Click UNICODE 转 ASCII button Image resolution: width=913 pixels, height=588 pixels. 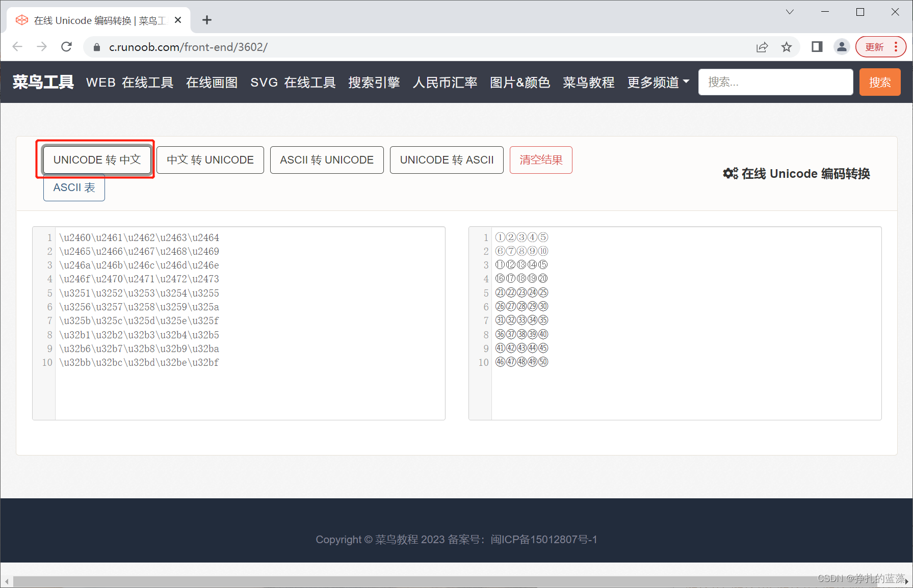pyautogui.click(x=447, y=160)
